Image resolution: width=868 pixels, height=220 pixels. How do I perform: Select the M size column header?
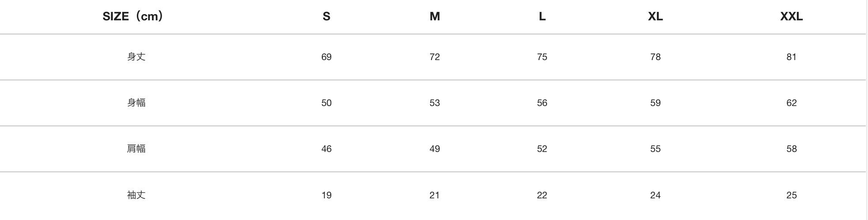click(x=434, y=16)
